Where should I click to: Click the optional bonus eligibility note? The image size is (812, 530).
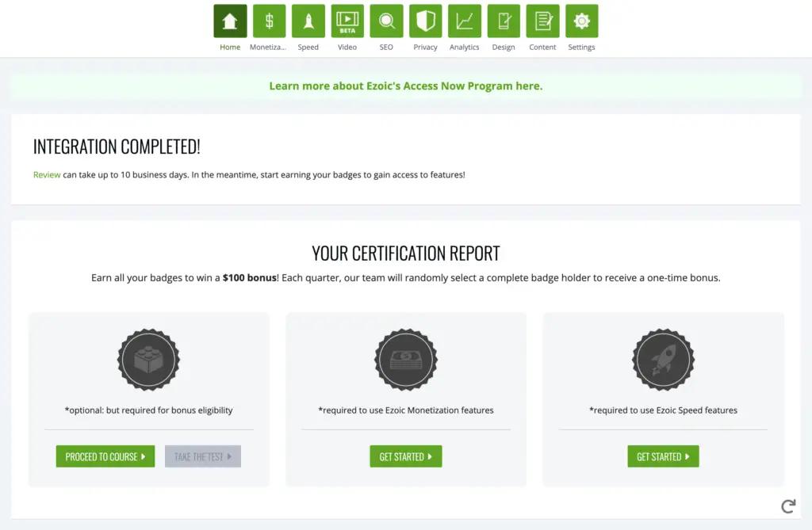click(x=148, y=410)
